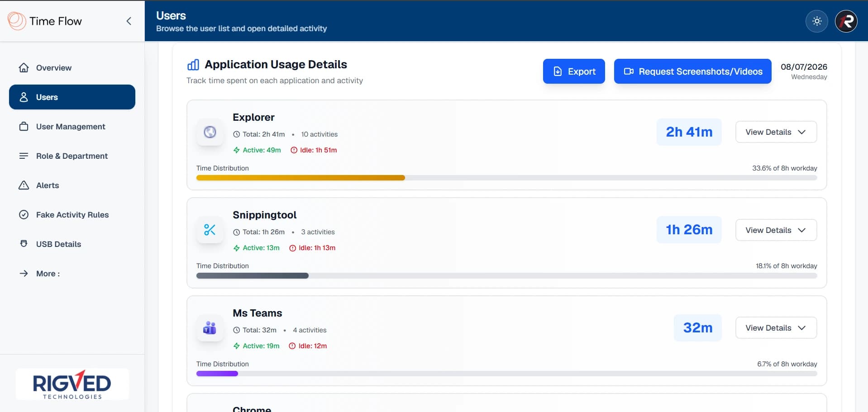
Task: Click the Explorer app title
Action: 253,118
